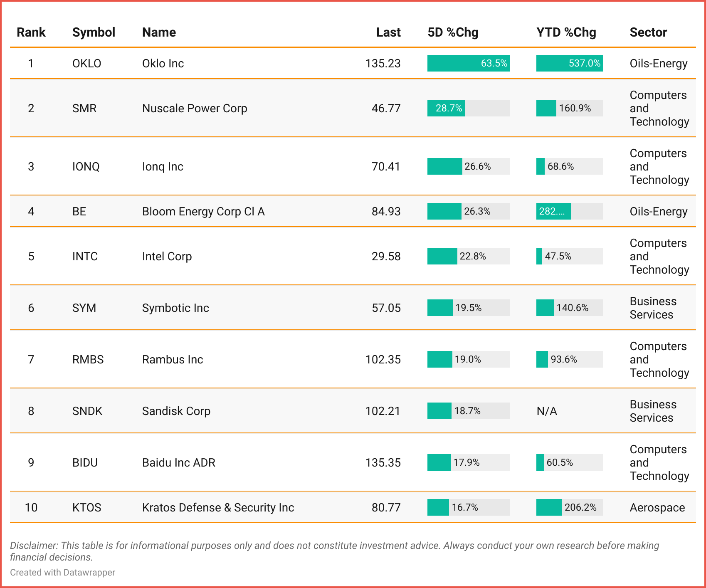Select the name Nuscale Power Corp
Screen dimensions: 706x588
(x=195, y=108)
